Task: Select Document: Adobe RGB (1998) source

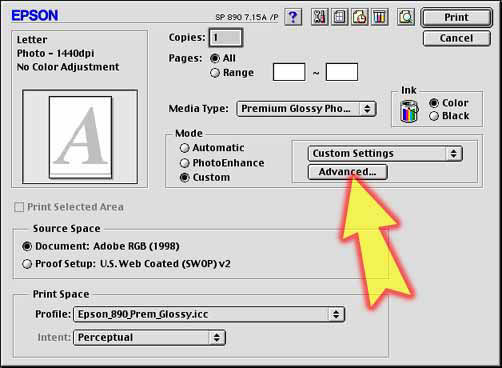Action: pyautogui.click(x=27, y=246)
